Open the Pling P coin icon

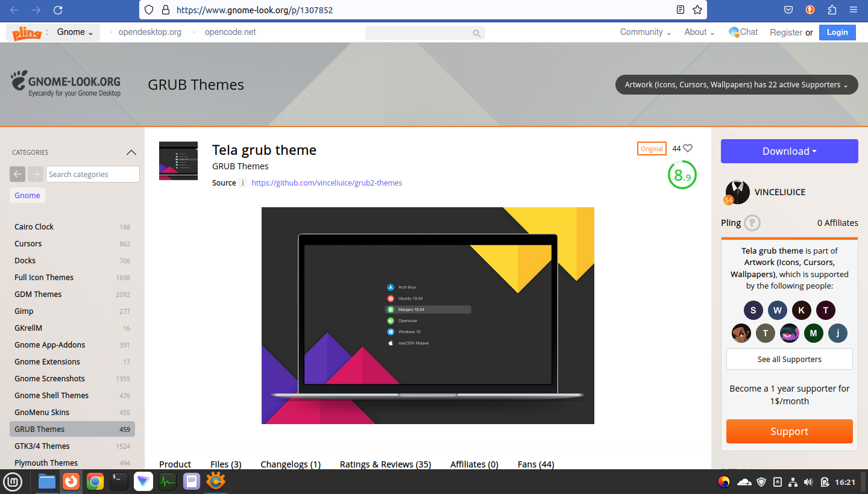tap(752, 223)
